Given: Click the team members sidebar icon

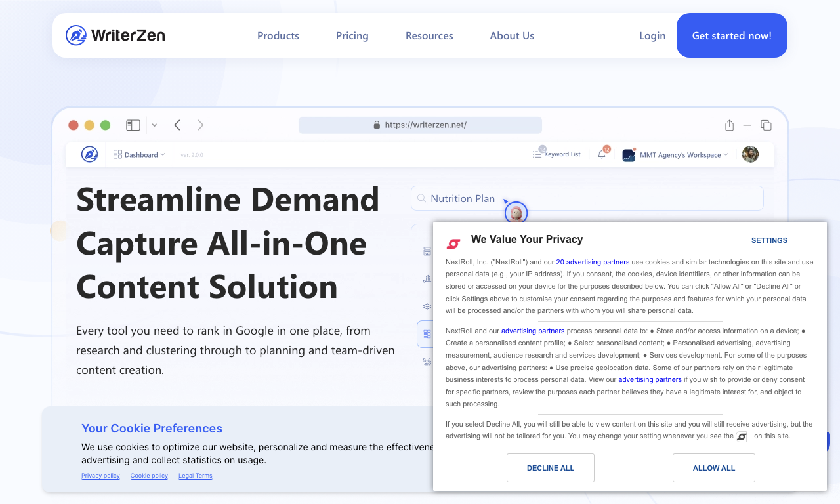Looking at the screenshot, I should point(427,362).
